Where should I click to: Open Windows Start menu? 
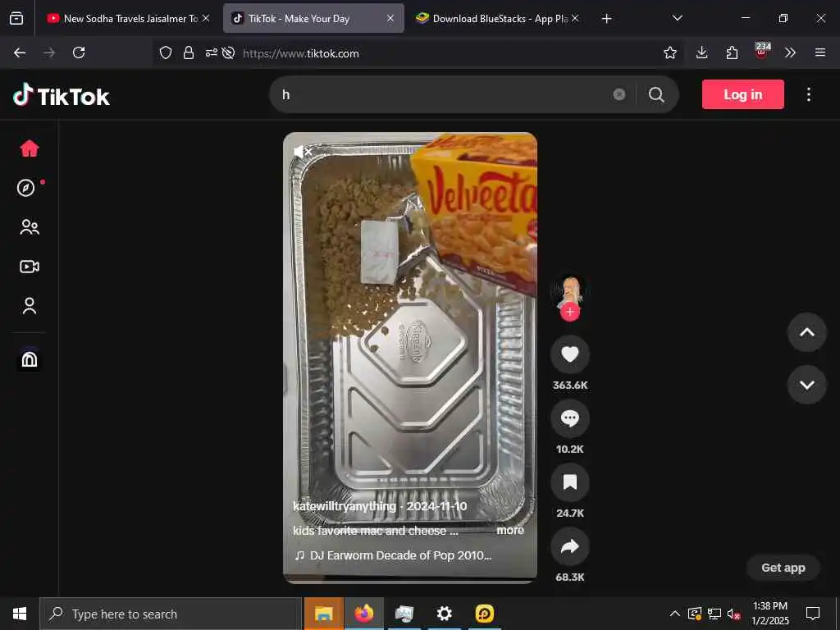pyautogui.click(x=20, y=614)
